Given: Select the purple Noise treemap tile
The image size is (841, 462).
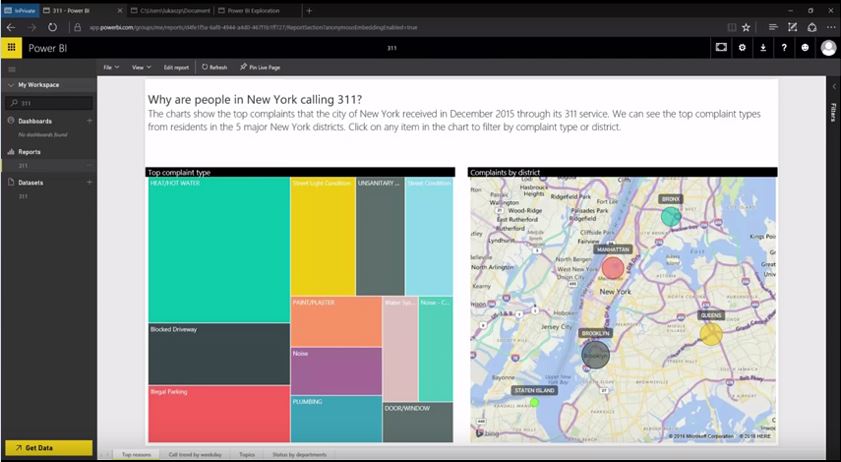Looking at the screenshot, I should pos(336,371).
